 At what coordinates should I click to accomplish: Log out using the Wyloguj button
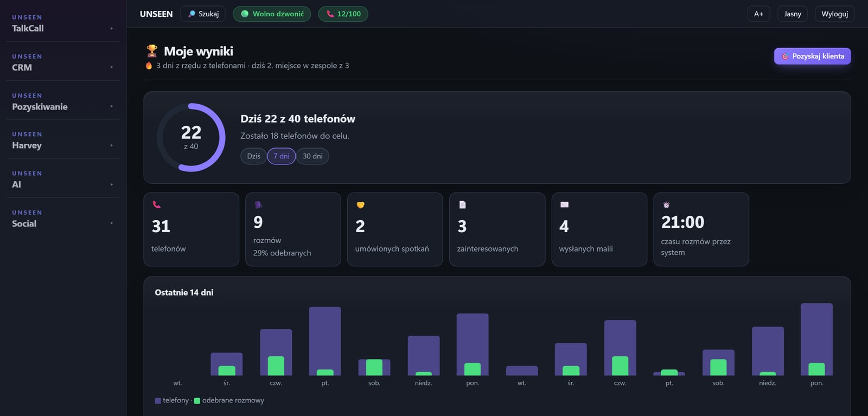tap(834, 14)
